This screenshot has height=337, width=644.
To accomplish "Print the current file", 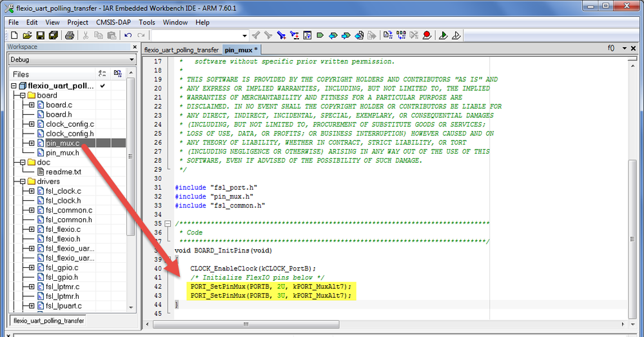I will (70, 36).
